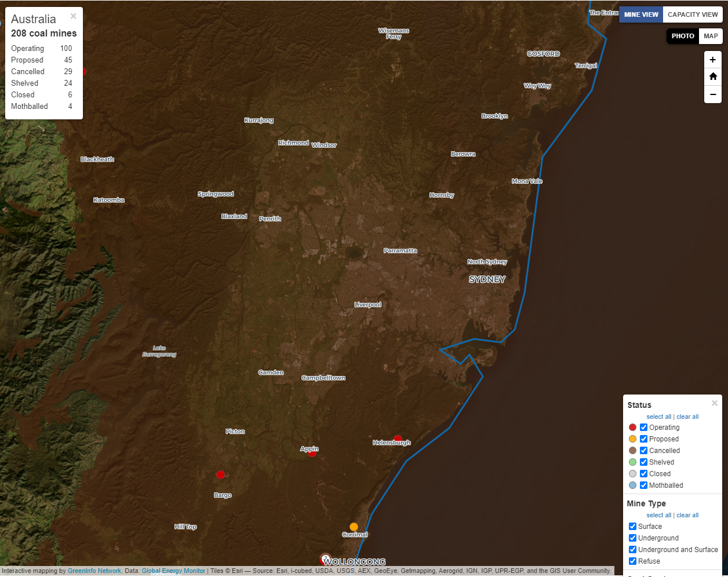Disable the Mothballed status checkbox

[x=643, y=485]
